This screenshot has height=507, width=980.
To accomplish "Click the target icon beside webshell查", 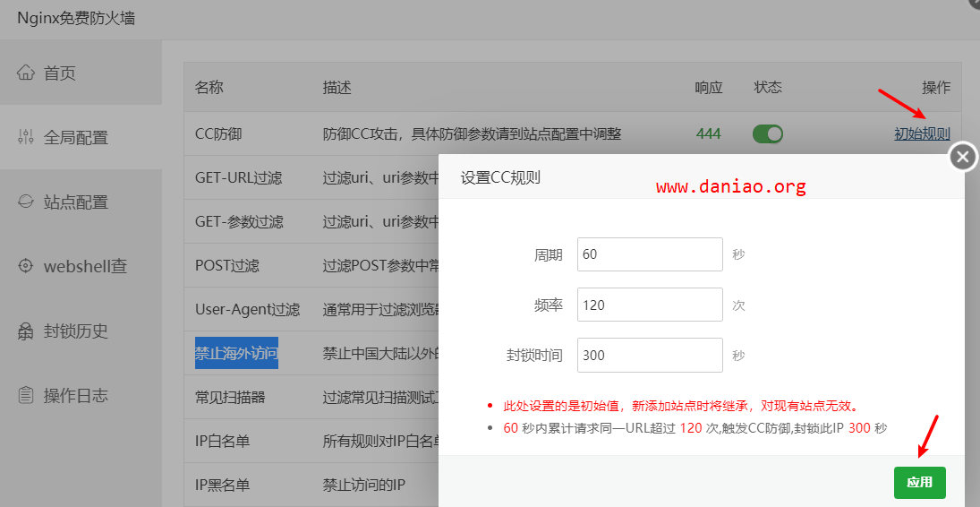I will (x=26, y=266).
